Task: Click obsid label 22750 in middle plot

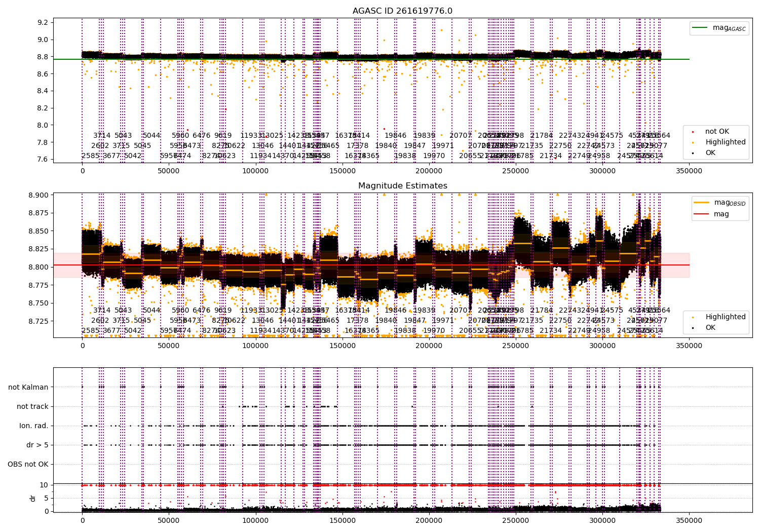Action: coord(560,321)
